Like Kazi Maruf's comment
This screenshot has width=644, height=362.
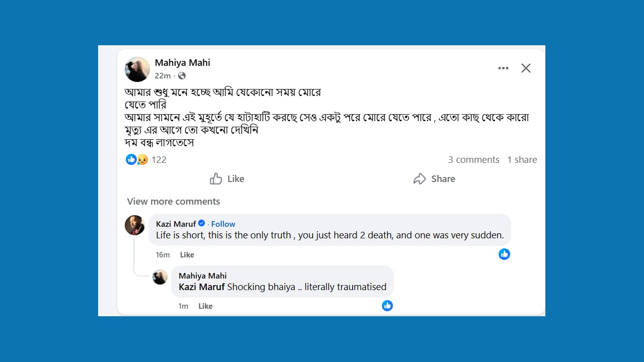coord(187,255)
